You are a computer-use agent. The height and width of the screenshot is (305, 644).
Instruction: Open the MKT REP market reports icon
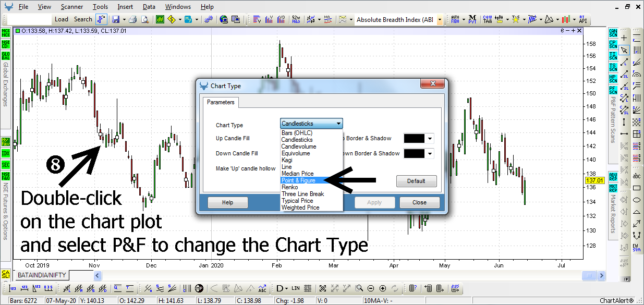point(613,187)
